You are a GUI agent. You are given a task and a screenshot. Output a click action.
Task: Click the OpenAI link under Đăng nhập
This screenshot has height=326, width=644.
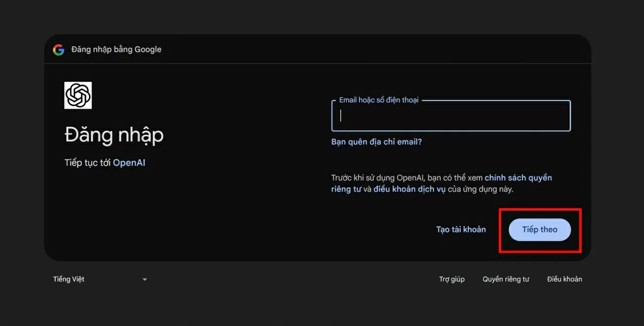coord(129,162)
